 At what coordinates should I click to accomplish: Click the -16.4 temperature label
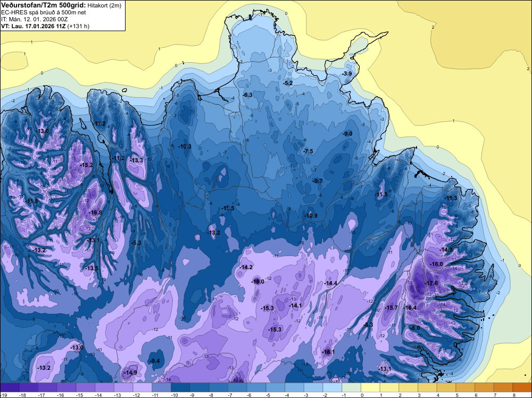pyautogui.click(x=410, y=308)
